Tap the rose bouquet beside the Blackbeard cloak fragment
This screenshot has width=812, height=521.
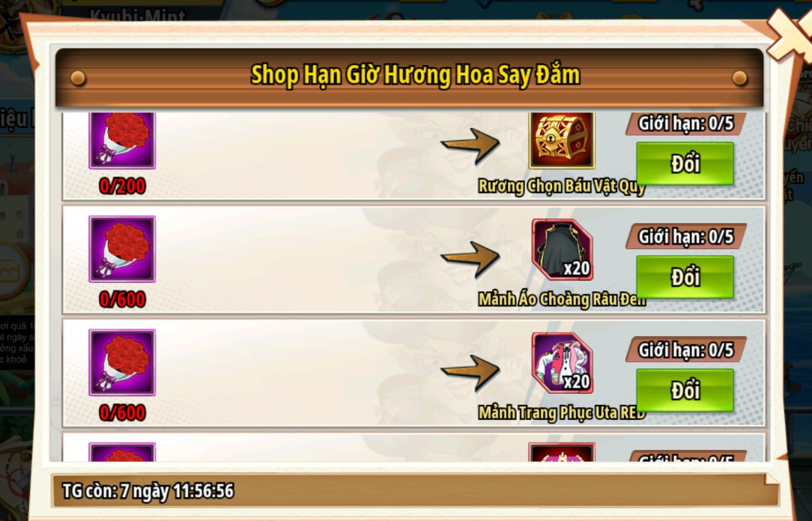(122, 249)
